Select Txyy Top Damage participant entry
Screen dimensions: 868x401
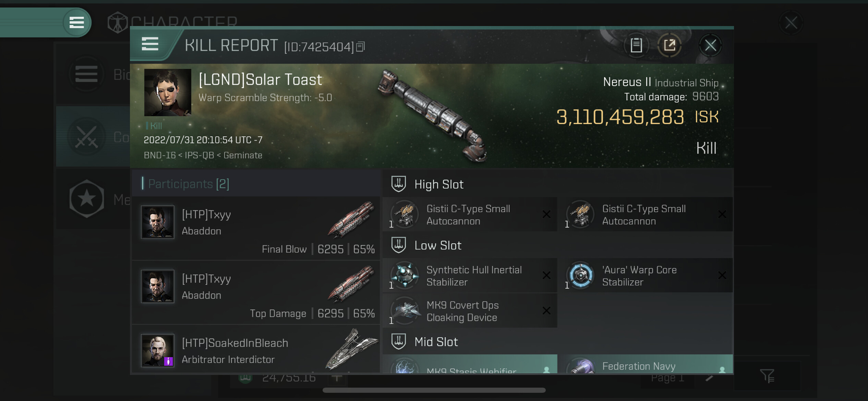pos(256,292)
